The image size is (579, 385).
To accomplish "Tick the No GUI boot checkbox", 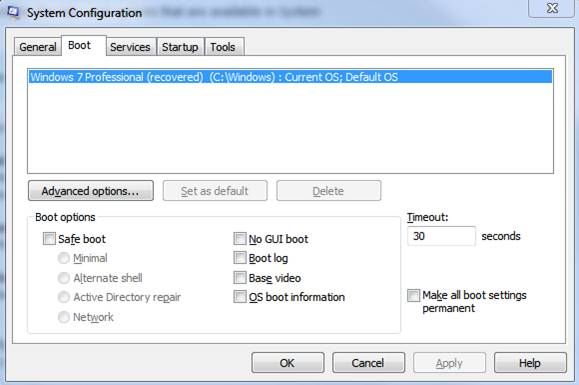I will coord(240,238).
